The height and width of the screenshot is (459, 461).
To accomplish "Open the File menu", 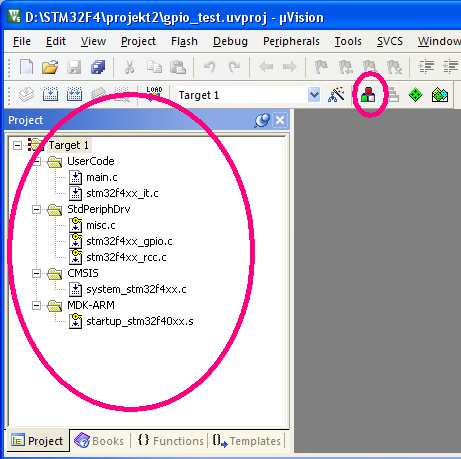I will tap(22, 41).
